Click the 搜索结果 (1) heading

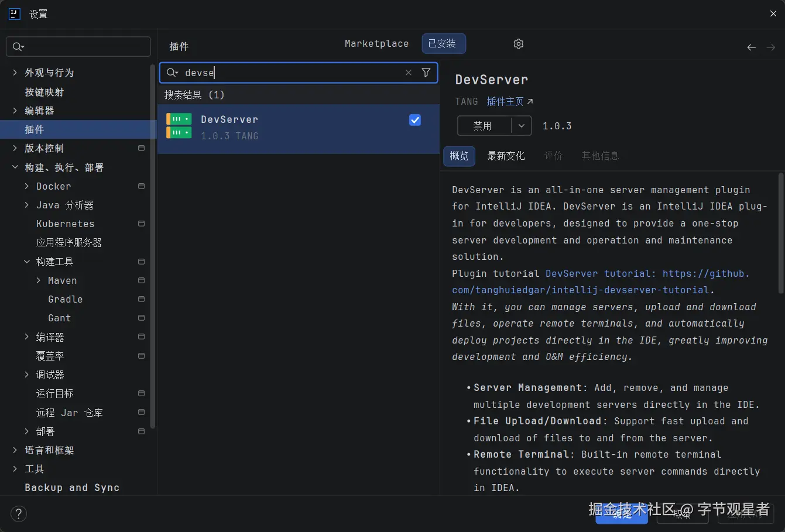click(194, 95)
